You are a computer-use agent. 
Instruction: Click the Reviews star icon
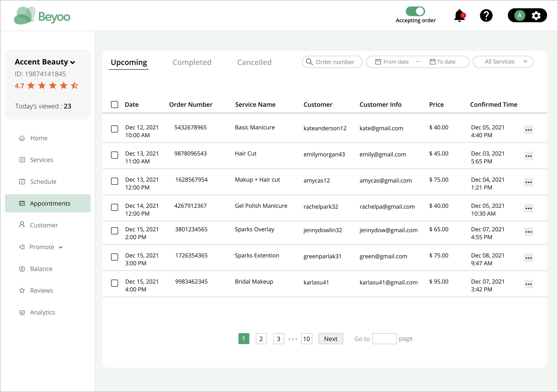(22, 291)
